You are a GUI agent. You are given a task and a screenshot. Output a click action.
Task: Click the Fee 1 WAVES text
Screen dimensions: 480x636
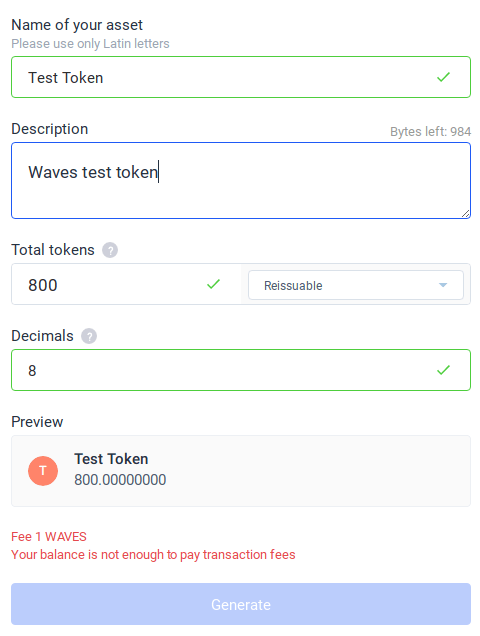(x=49, y=537)
